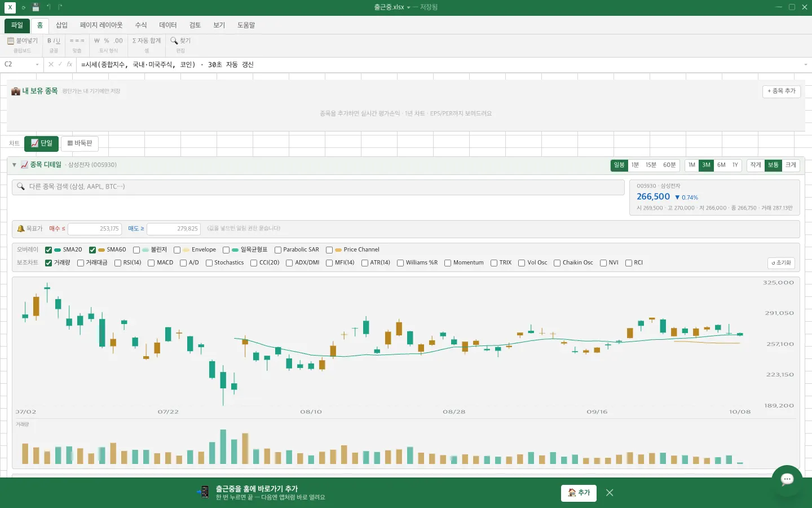Screen dimensions: 812x508
Task: Click the alignment lines icon
Action: [77, 41]
